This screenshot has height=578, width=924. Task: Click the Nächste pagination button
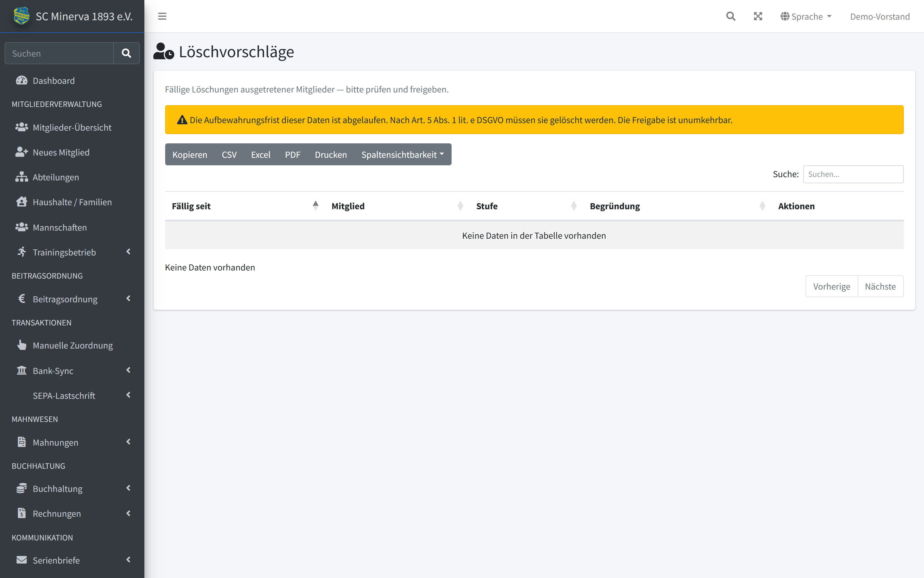(880, 286)
